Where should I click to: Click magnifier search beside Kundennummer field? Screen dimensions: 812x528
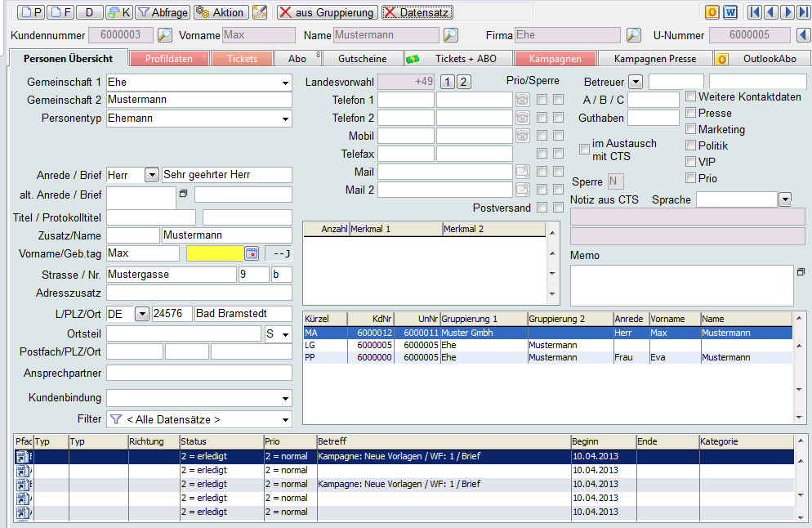165,35
